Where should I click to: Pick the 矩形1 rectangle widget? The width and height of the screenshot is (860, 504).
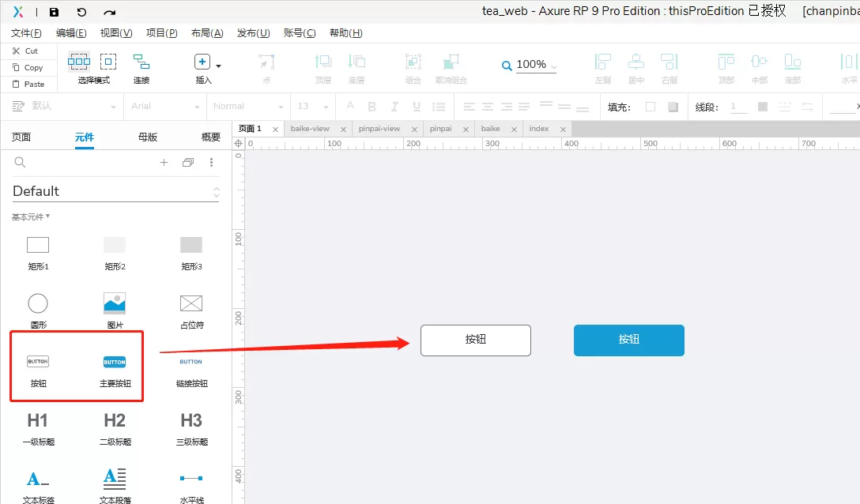pos(38,253)
